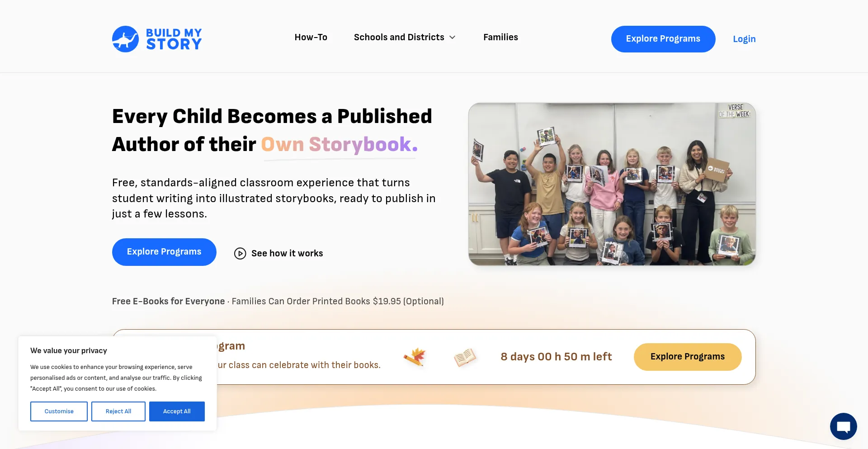Expand the chevron beside Schools and Districts

[452, 38]
